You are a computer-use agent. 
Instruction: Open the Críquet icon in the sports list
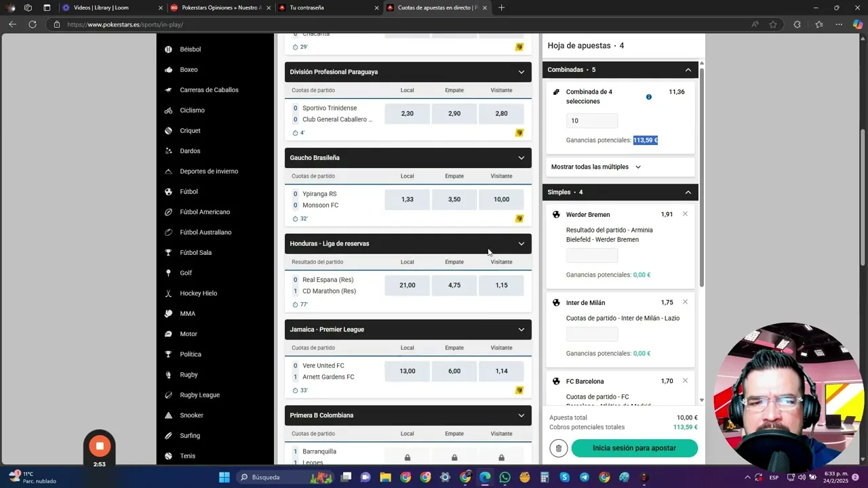point(168,131)
